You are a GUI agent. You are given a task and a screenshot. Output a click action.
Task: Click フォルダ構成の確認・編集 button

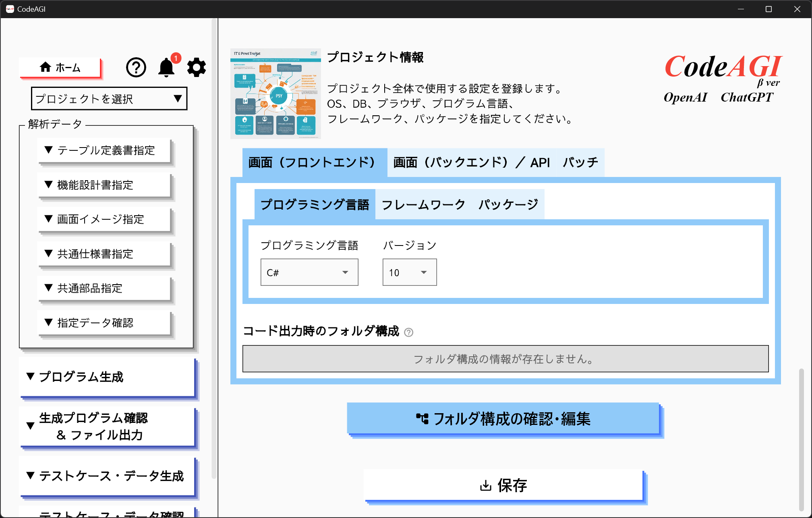(x=503, y=419)
